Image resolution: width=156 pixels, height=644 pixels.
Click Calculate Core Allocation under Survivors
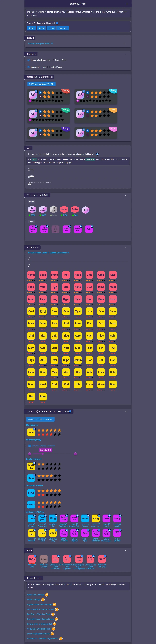pyautogui.click(x=40, y=419)
